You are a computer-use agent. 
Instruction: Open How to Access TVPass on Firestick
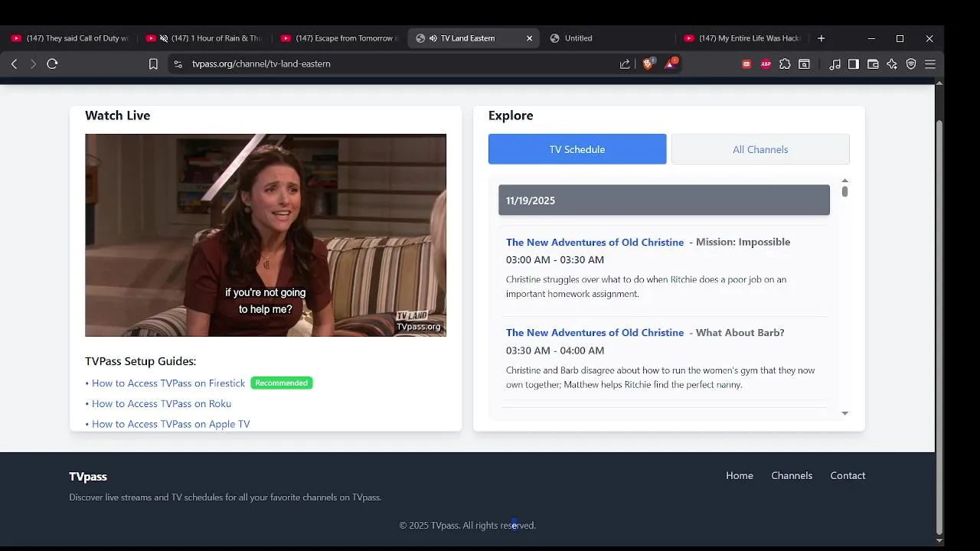pos(168,383)
